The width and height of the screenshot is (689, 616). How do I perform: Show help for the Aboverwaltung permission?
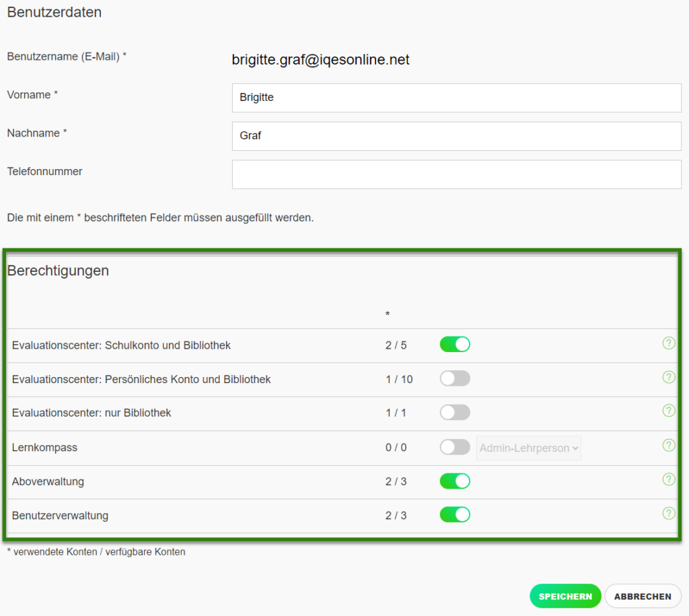[668, 479]
